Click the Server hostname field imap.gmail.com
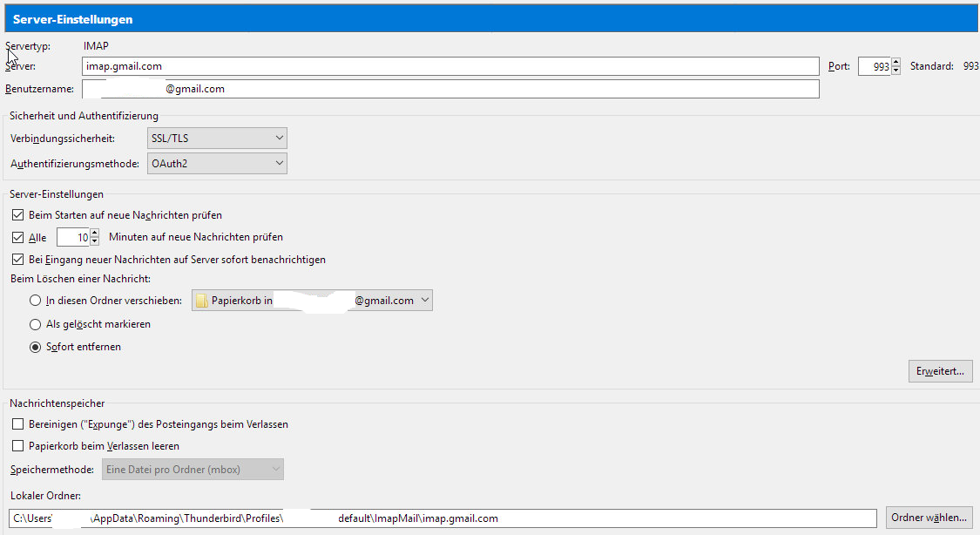 tap(450, 66)
